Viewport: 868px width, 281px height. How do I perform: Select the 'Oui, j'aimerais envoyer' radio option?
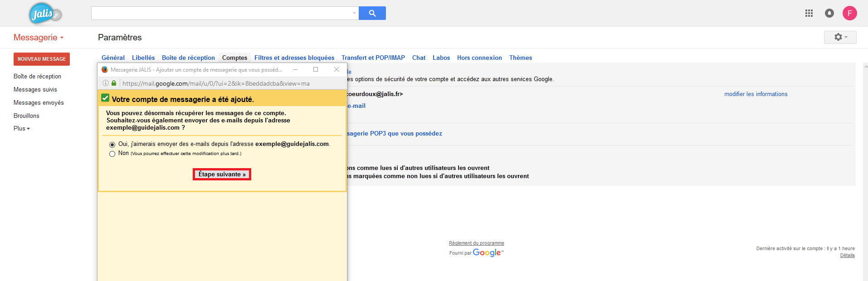tap(112, 145)
